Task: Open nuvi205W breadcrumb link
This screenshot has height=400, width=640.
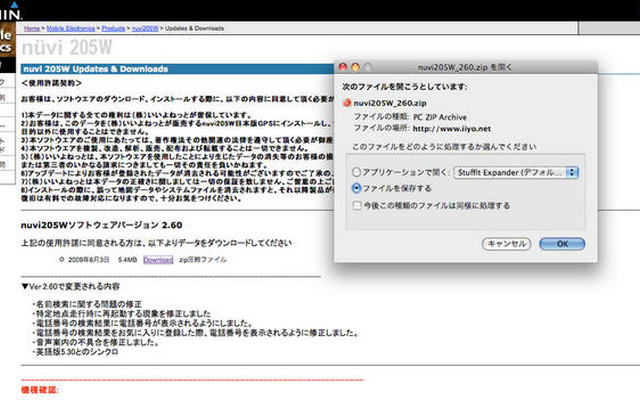Action: 145,29
